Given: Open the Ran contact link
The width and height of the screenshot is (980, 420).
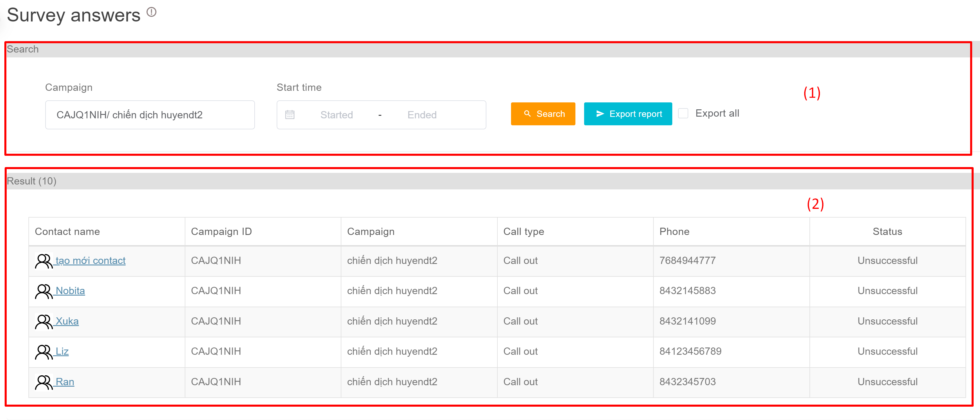Looking at the screenshot, I should tap(65, 382).
